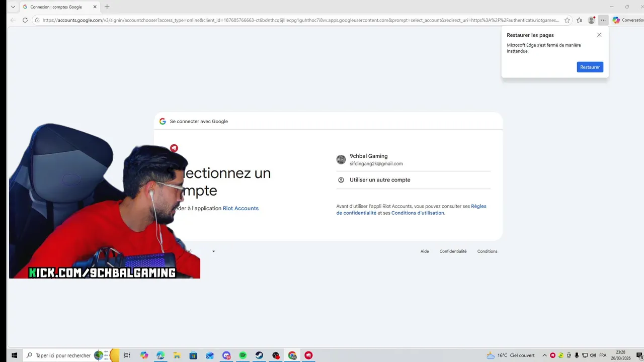644x362 pixels.
Task: Open the volume control tray icon
Action: click(593, 355)
